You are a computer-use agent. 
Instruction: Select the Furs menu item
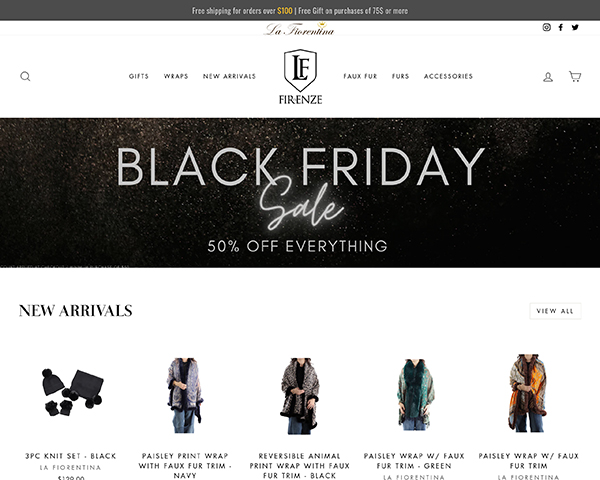[x=400, y=76]
